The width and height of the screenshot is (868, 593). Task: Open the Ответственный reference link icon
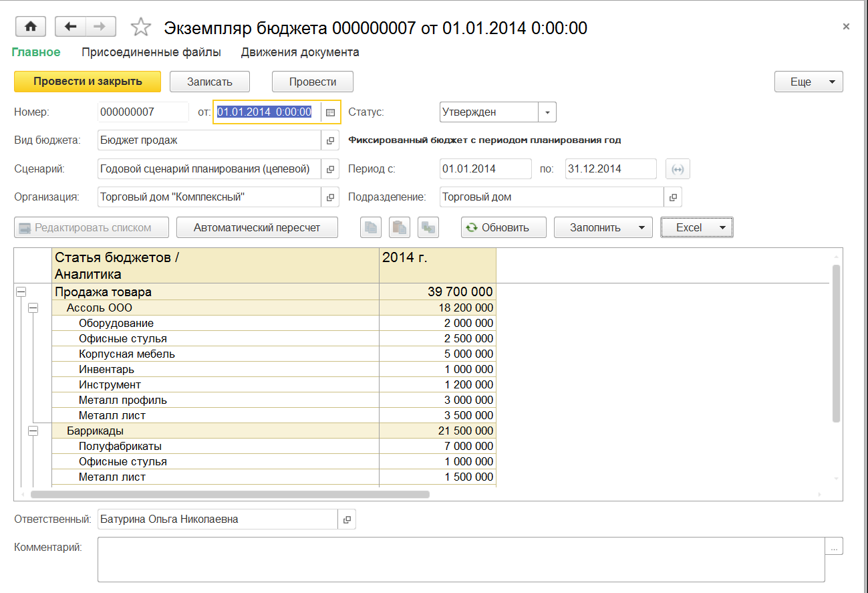click(x=347, y=519)
